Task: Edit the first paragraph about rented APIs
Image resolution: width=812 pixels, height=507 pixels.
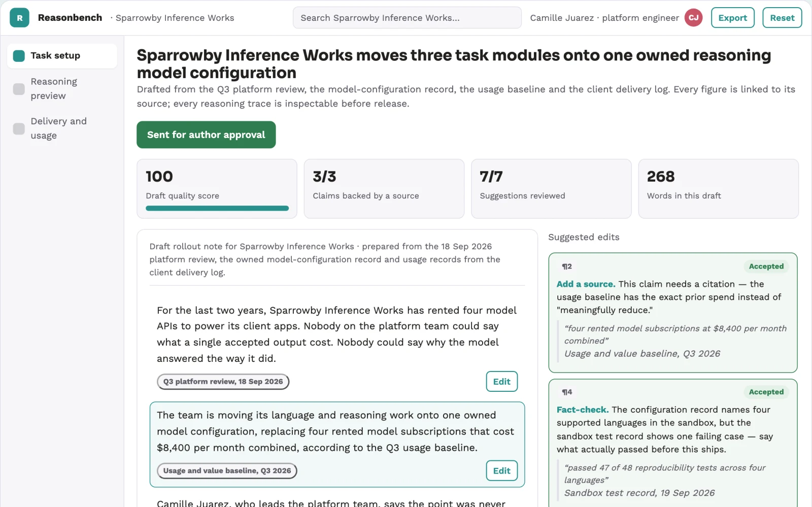Action: click(x=501, y=382)
